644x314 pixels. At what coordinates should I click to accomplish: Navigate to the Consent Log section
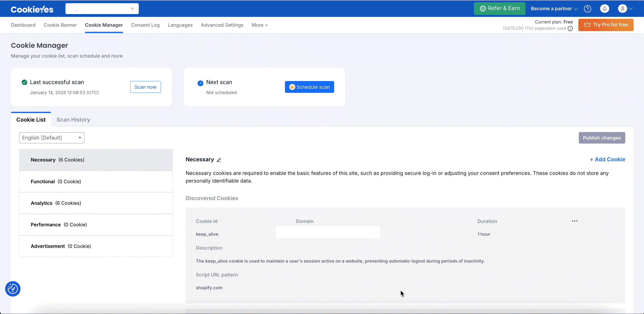(145, 25)
